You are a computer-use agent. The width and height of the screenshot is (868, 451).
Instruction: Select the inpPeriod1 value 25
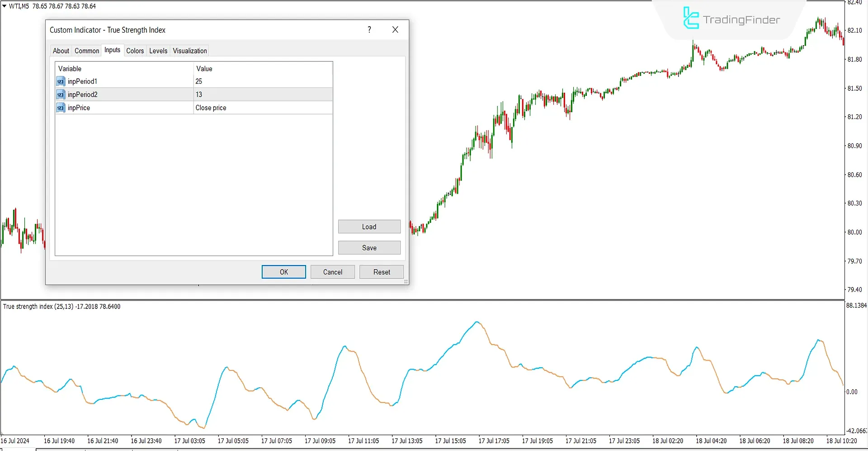(262, 81)
